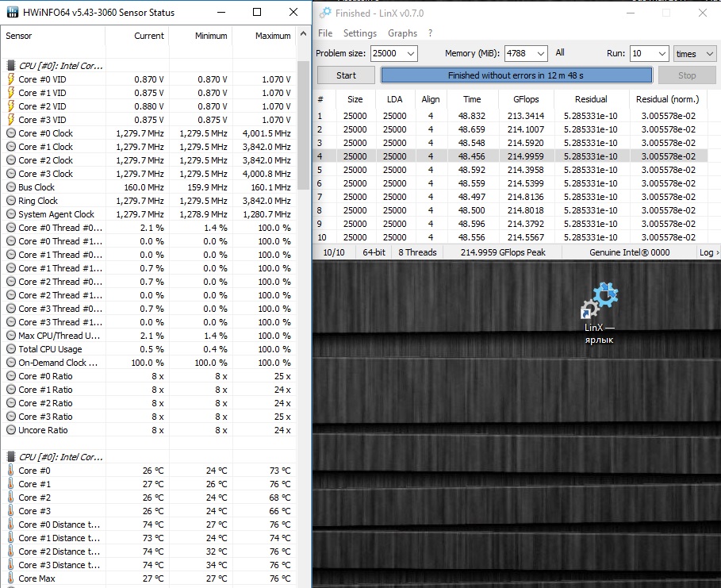Click the 214.9959 GFlops Peak status entry
Viewport: 721px width, 588px height.
tap(503, 252)
